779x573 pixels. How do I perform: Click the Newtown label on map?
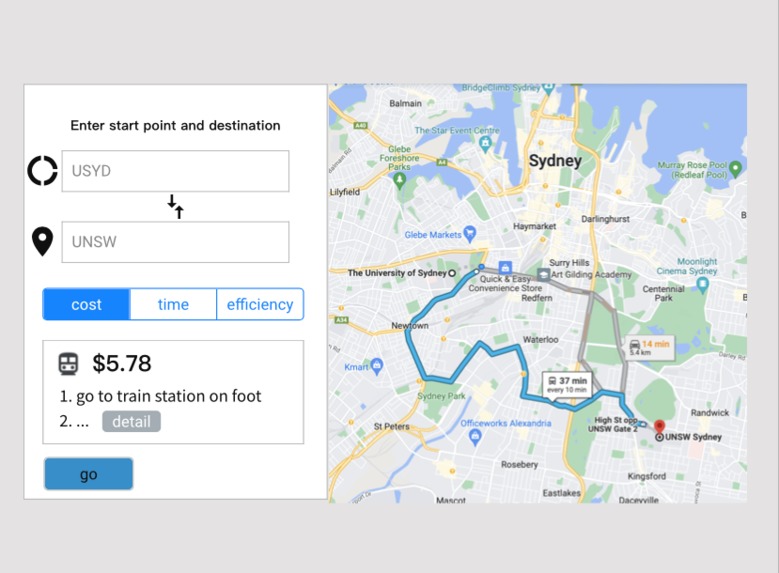tap(410, 326)
